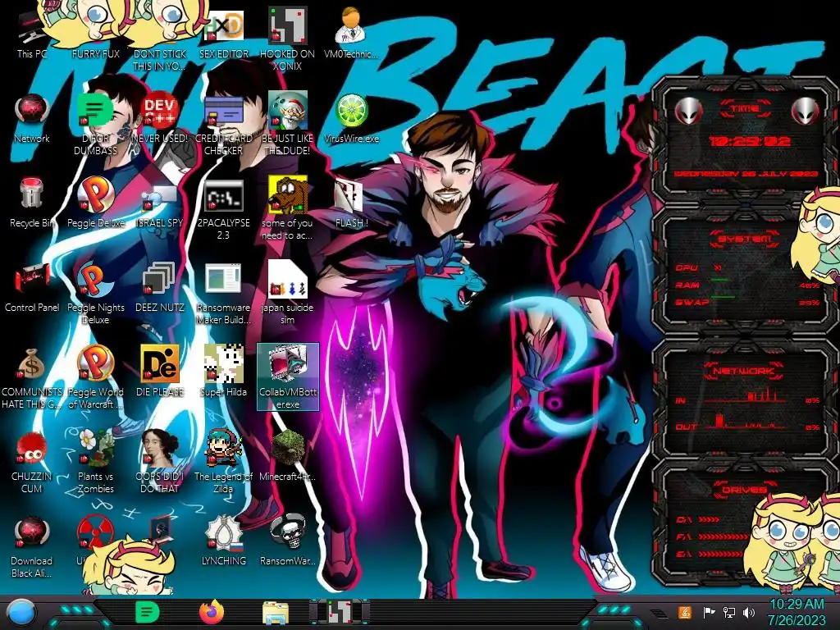Click the left alien head in the TIME widget
The height and width of the screenshot is (630, 840).
688,112
